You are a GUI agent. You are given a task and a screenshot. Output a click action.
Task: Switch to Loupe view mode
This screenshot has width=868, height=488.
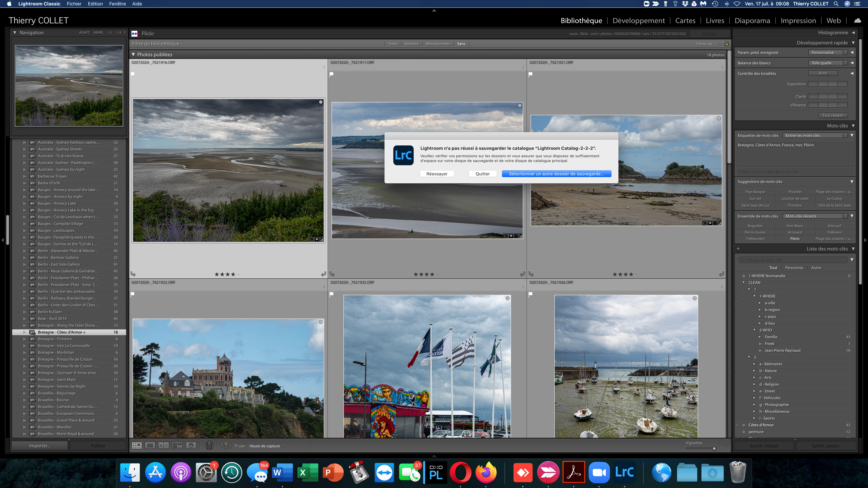150,446
